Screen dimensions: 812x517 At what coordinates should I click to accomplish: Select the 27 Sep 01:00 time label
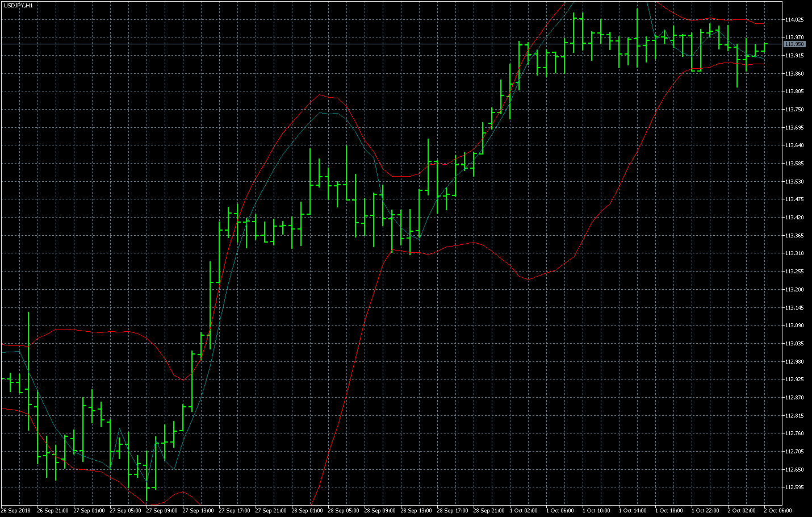point(89,511)
